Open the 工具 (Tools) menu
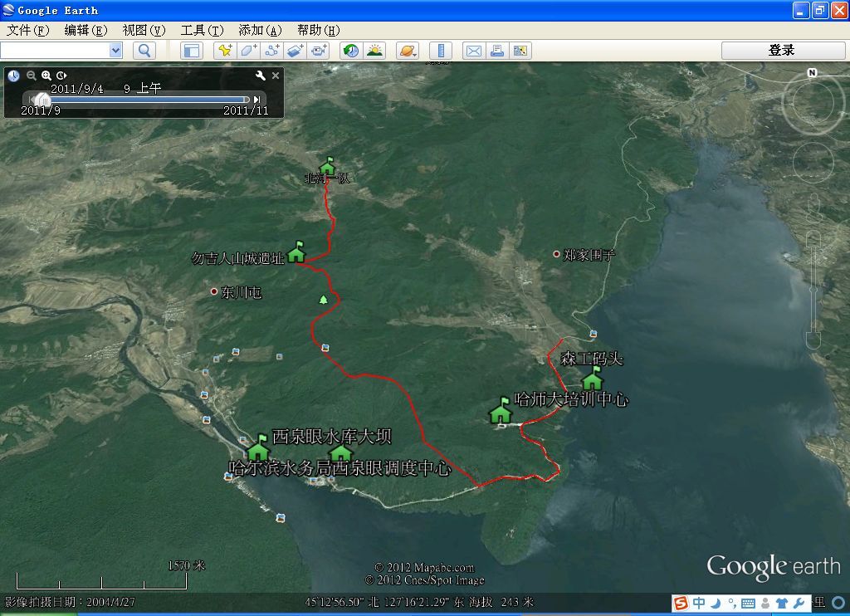The height and width of the screenshot is (616, 850). 202,30
